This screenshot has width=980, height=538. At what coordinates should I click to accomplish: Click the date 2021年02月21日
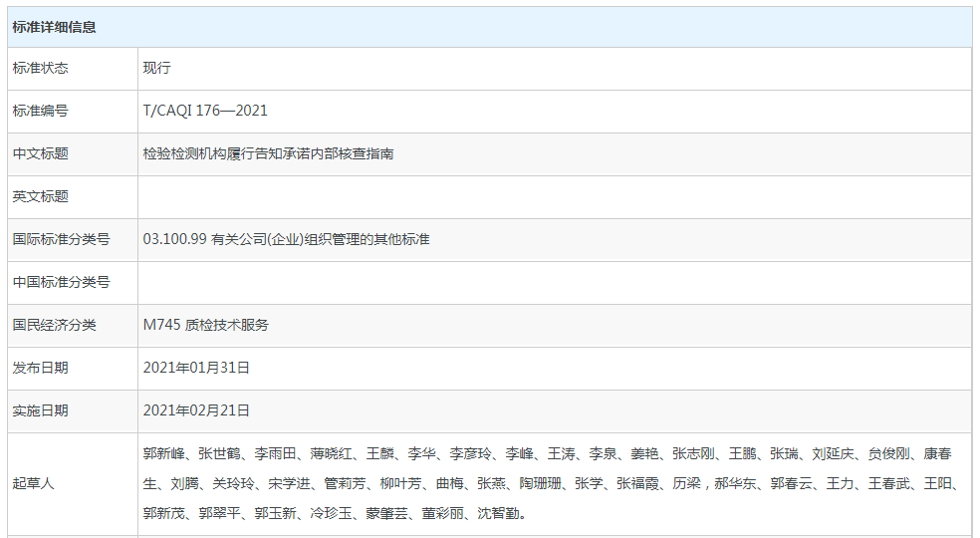tap(196, 411)
